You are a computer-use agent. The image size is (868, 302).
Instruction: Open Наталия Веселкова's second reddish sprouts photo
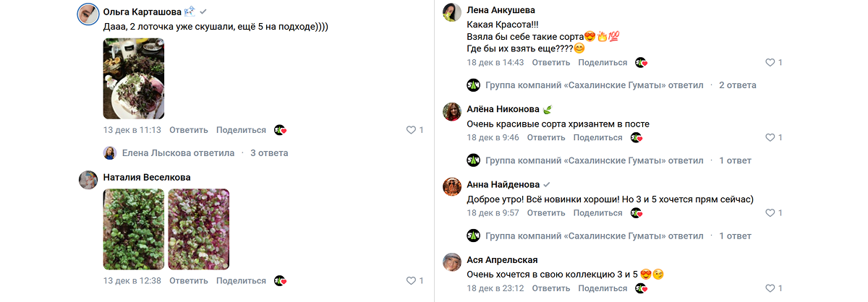198,229
